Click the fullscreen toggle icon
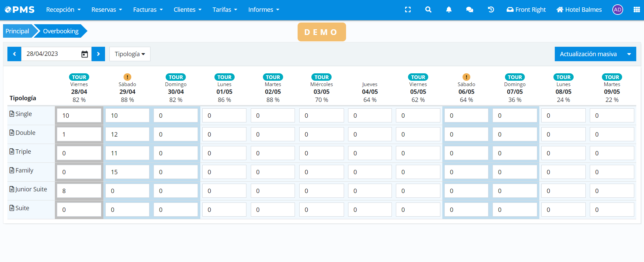The width and height of the screenshot is (644, 262). coord(408,10)
